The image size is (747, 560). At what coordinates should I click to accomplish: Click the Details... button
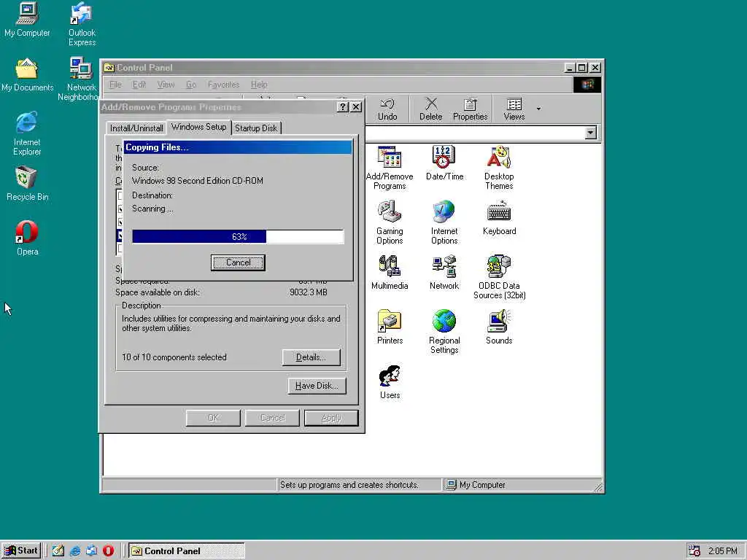coord(311,357)
